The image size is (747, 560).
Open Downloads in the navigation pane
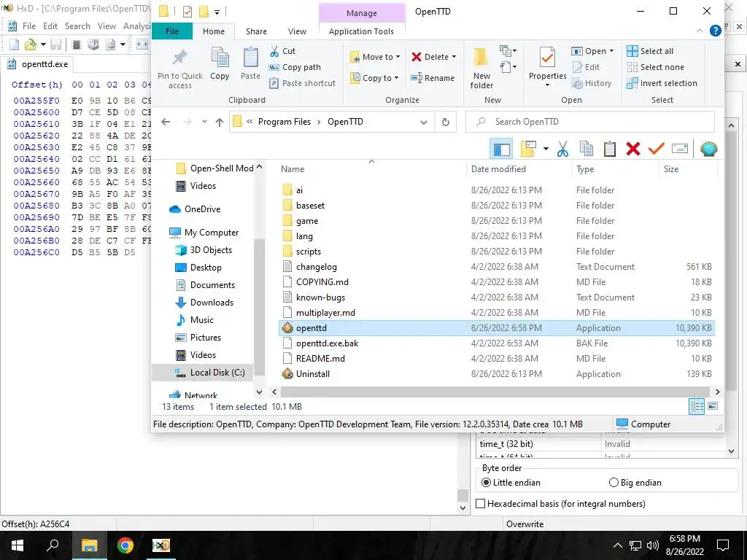click(203, 303)
